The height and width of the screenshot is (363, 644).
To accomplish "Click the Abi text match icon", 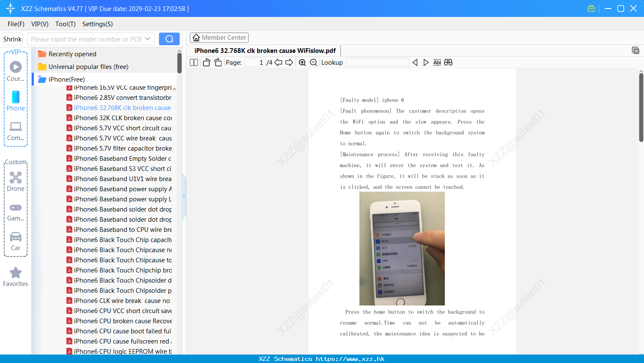I will tap(437, 63).
